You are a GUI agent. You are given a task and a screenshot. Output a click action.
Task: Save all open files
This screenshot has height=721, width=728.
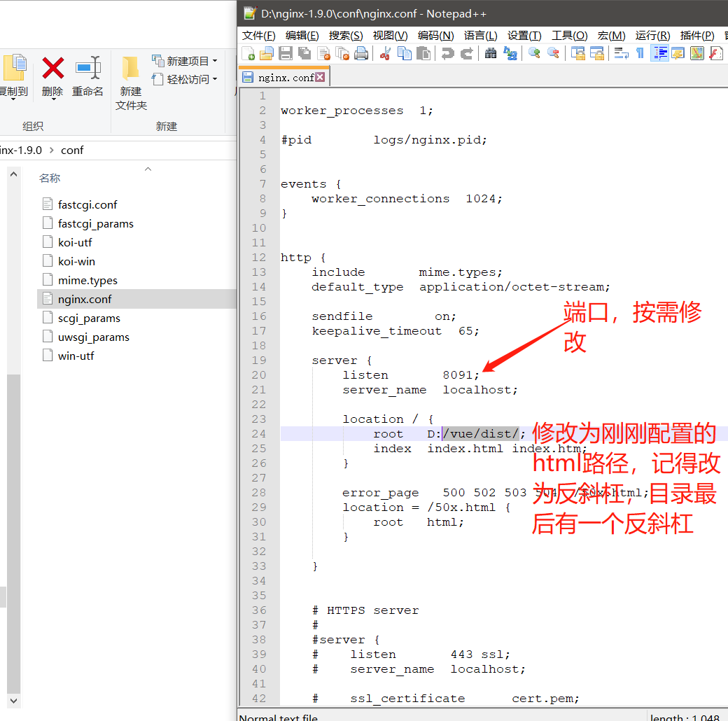[304, 53]
